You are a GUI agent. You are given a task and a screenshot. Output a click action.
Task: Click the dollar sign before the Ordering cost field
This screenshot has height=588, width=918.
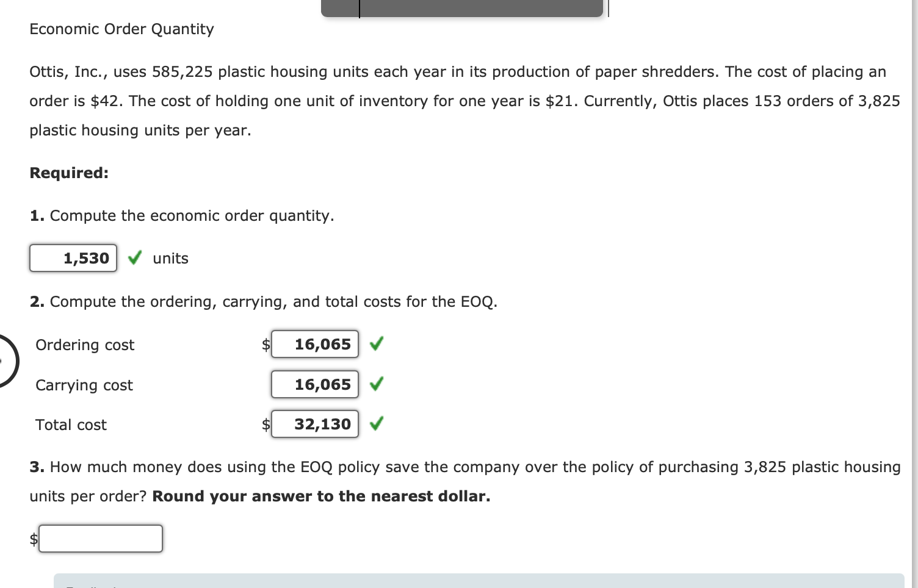(266, 345)
